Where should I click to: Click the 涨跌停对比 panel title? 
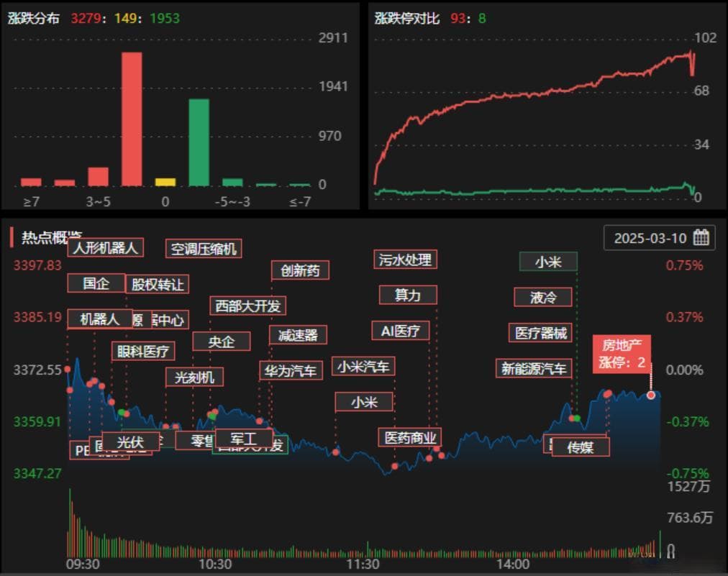[x=406, y=18]
